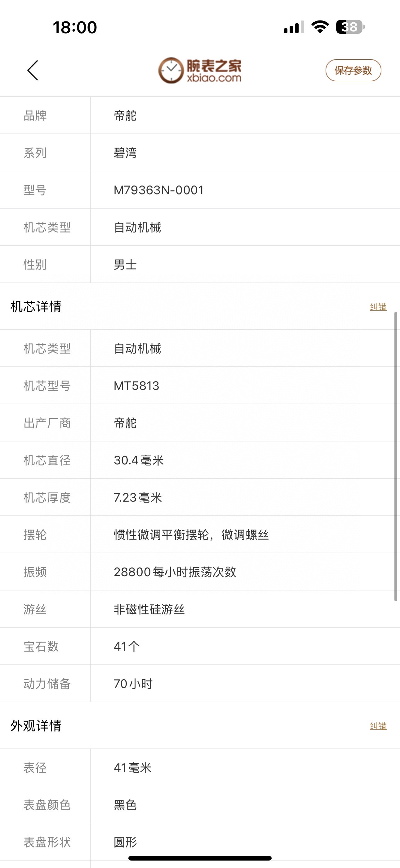
Task: Tap the battery indicator icon
Action: point(350,27)
